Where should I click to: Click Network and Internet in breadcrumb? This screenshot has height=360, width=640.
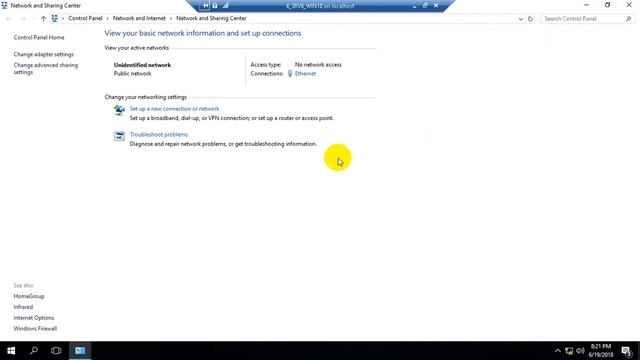[139, 18]
